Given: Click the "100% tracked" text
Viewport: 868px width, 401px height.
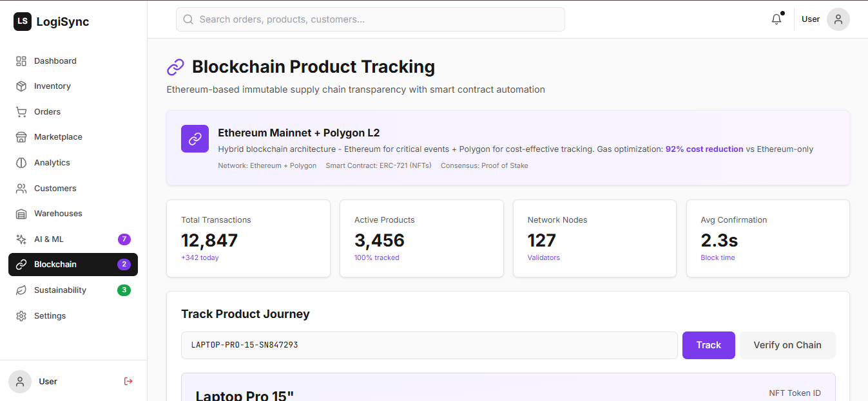Looking at the screenshot, I should point(377,257).
